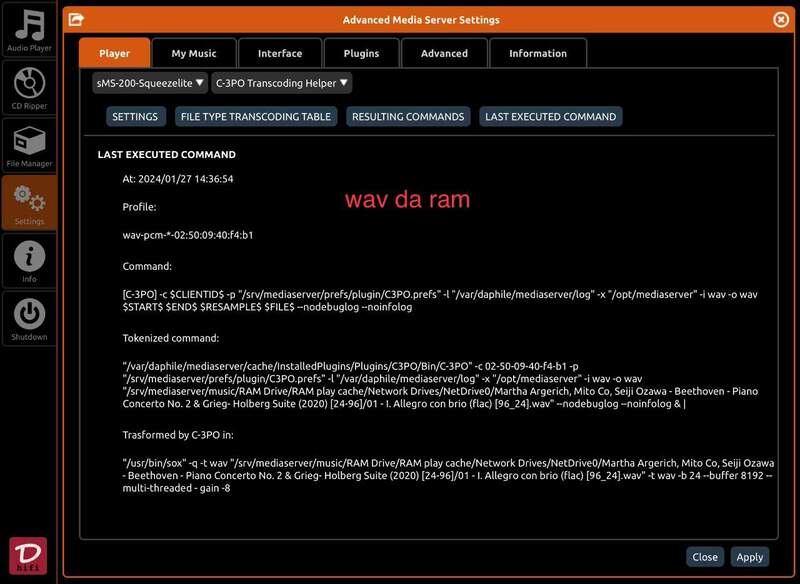Open the C-3PO Transcoding Helper dropdown
Screen dimensions: 800x584
click(x=282, y=83)
